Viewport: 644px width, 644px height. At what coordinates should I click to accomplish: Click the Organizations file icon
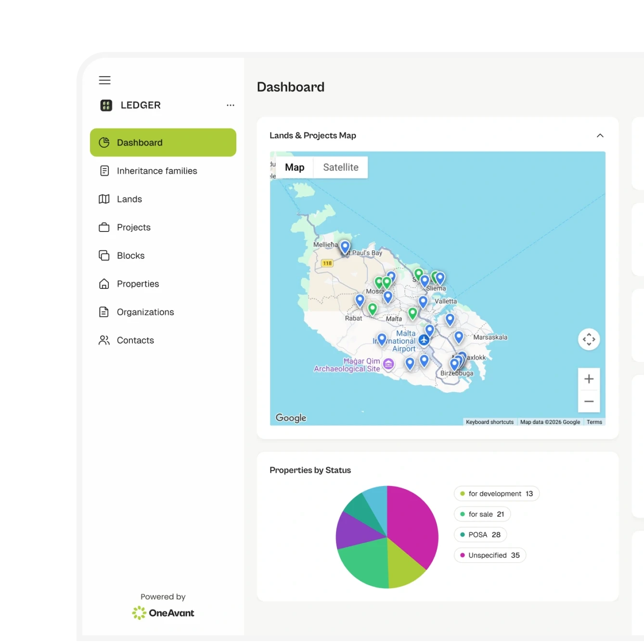[104, 312]
